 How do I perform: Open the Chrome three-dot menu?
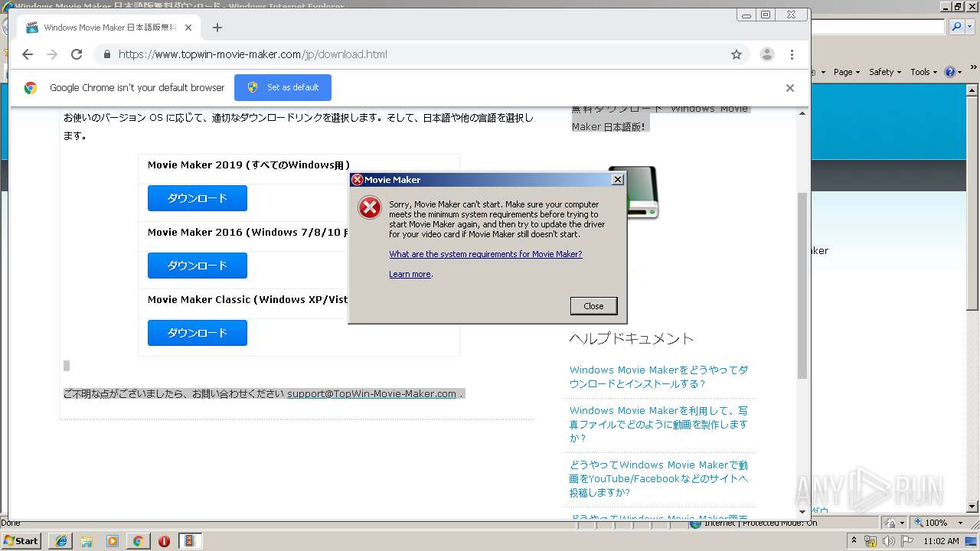792,54
